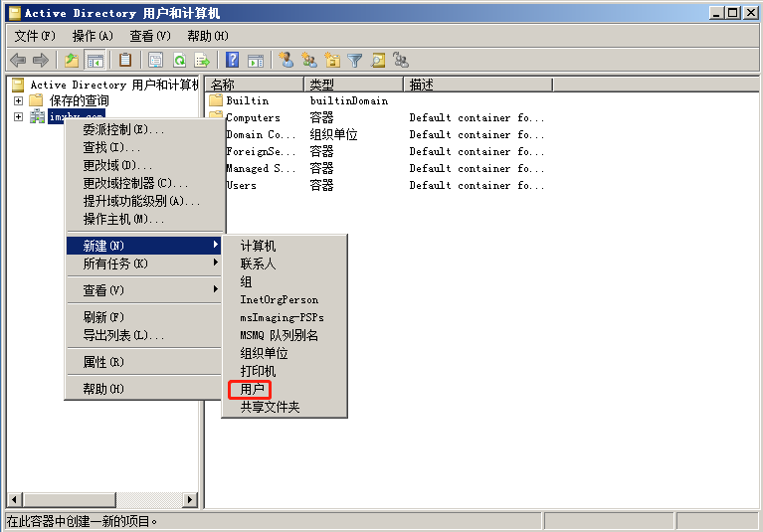Click 导出列表(L)... in the context menu
The image size is (763, 532).
click(144, 335)
